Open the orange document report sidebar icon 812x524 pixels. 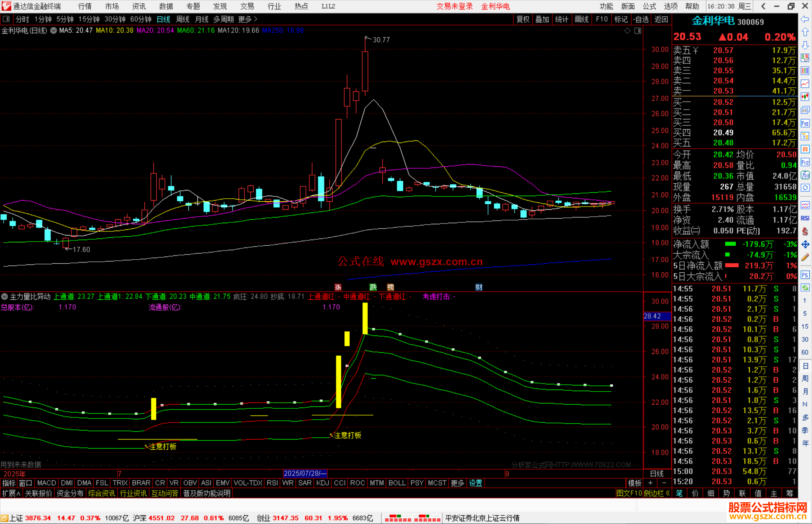805,149
